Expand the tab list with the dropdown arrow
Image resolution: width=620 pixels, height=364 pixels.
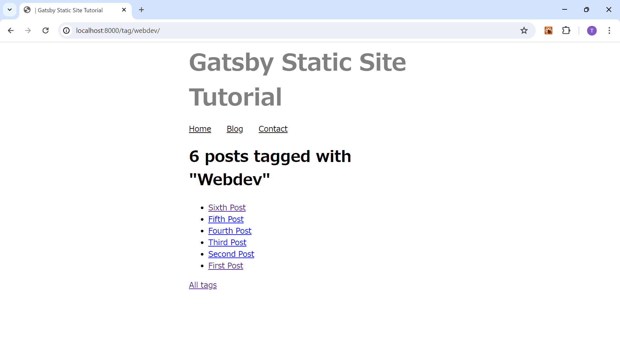click(9, 10)
